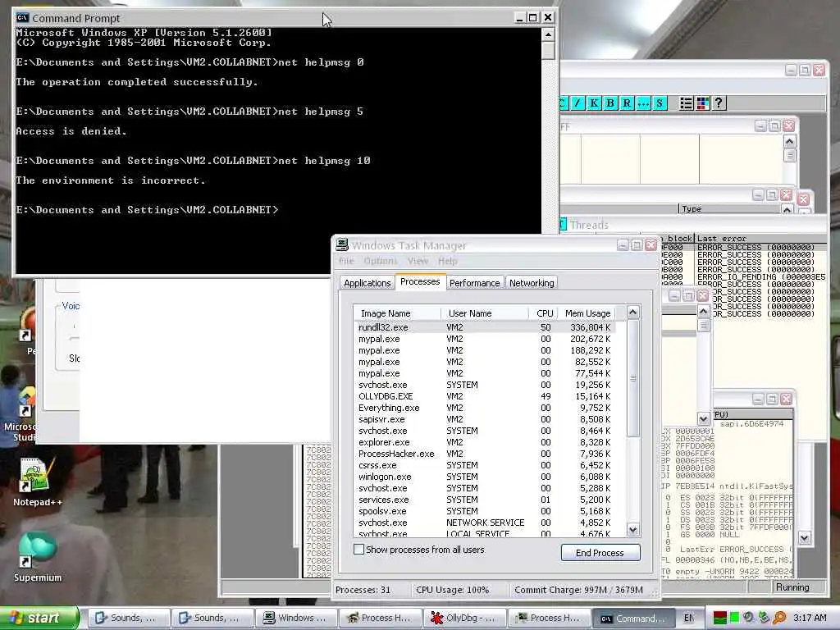Open OllyDbg run trace (... button)
This screenshot has height=630, width=840.
pos(643,103)
